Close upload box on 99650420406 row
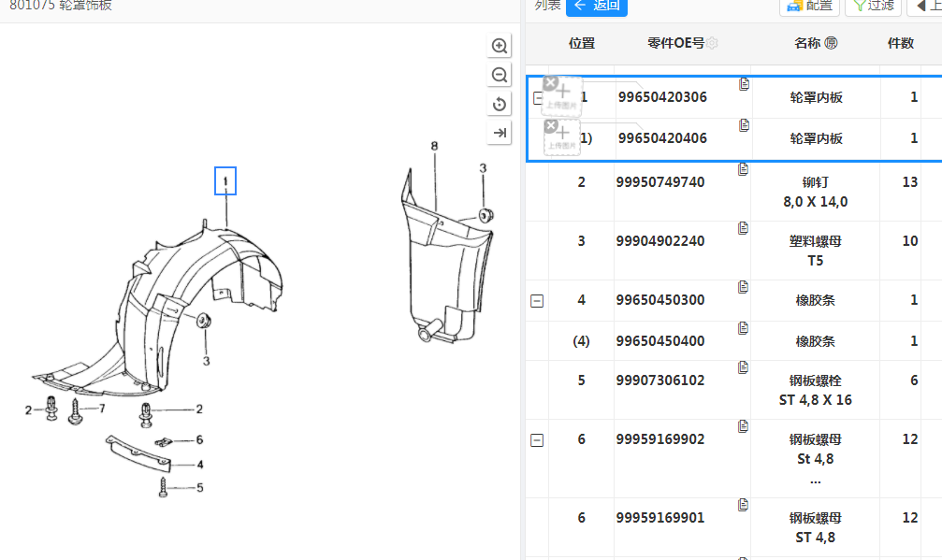 coord(551,126)
